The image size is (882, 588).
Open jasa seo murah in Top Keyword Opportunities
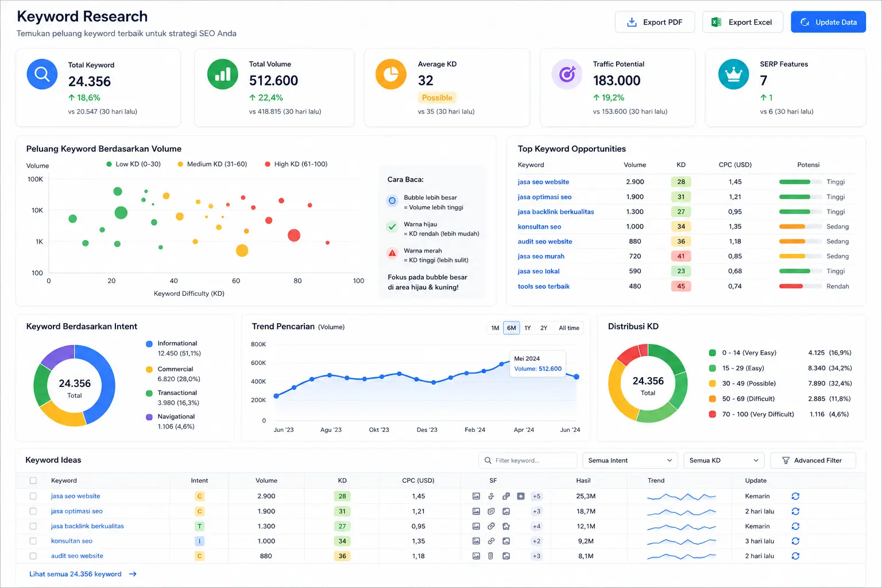(541, 257)
